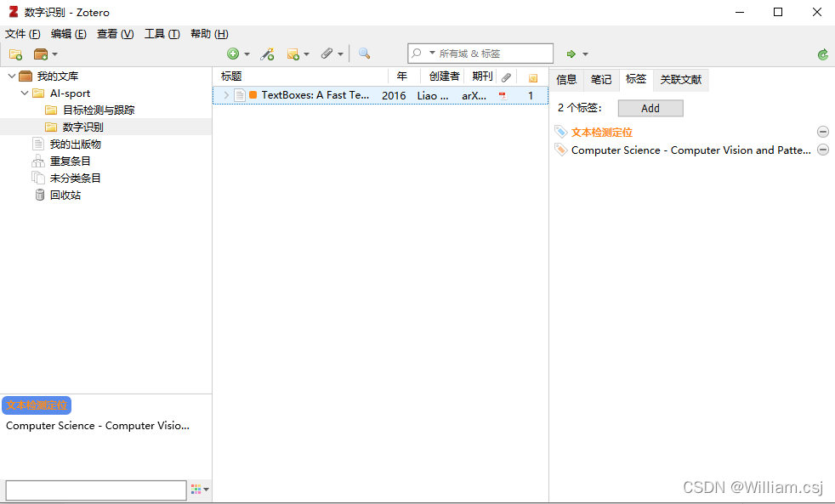Select the 数字识别 collection
This screenshot has height=504, width=835.
click(x=82, y=127)
